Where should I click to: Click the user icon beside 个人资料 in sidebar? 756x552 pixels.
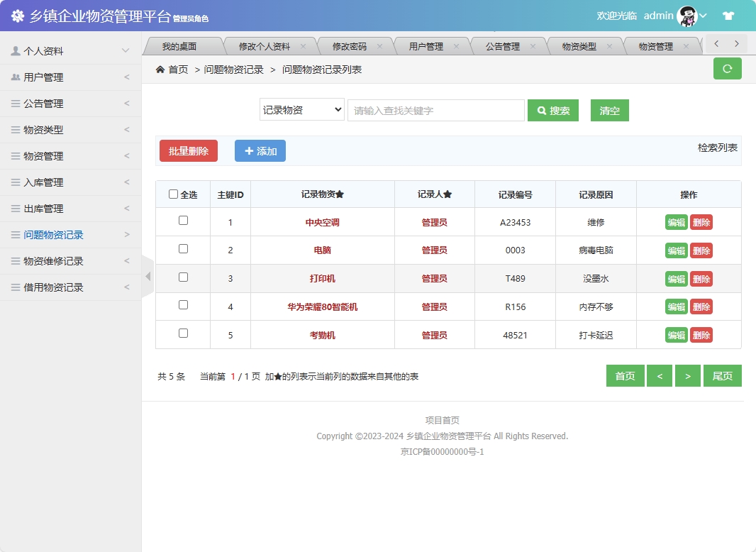coord(16,50)
